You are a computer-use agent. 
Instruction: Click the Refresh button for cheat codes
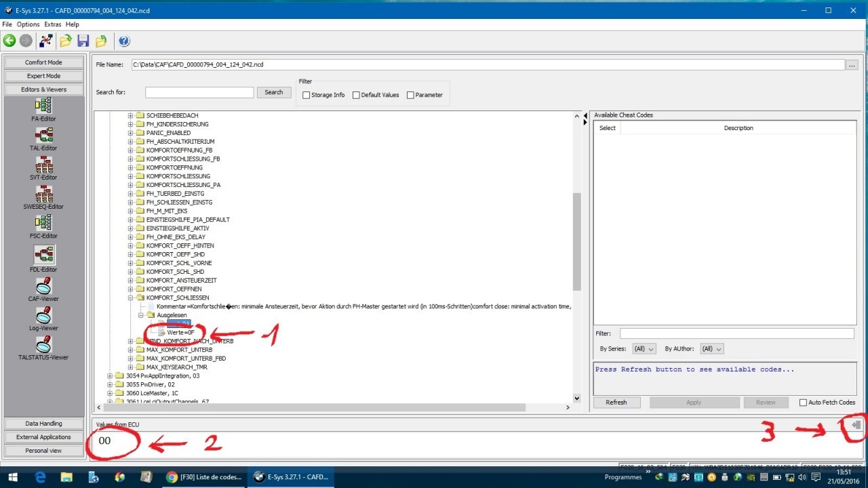[616, 403]
